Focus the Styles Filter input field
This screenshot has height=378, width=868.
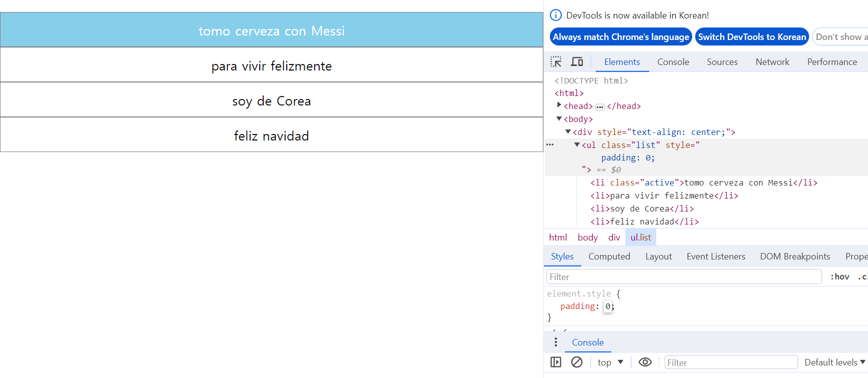coord(684,276)
